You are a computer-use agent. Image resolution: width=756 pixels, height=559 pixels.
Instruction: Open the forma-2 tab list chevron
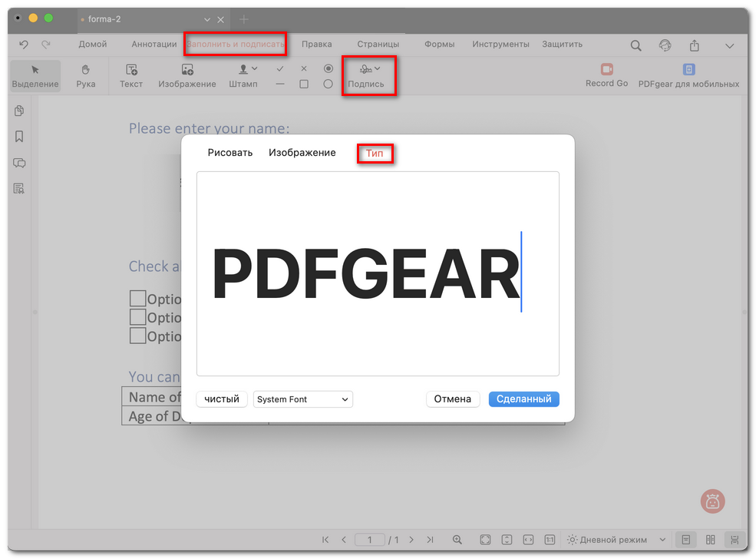click(206, 20)
